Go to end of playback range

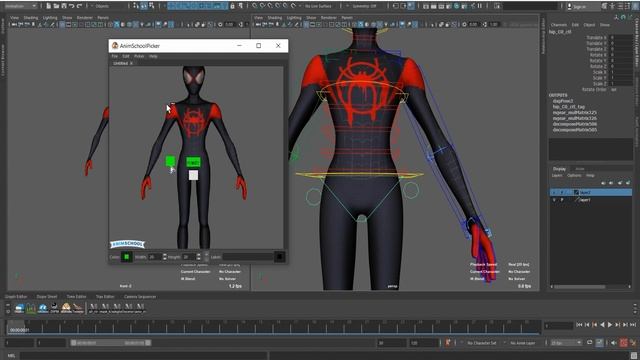tap(633, 325)
